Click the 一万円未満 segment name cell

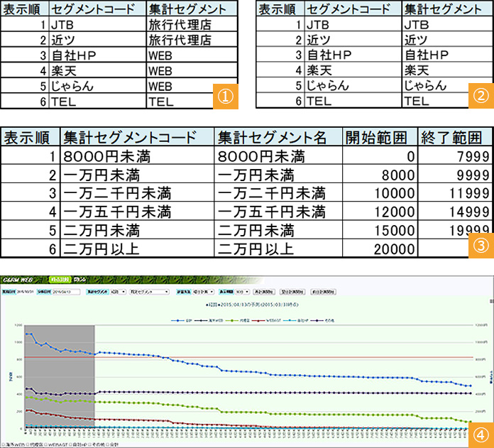pos(278,175)
